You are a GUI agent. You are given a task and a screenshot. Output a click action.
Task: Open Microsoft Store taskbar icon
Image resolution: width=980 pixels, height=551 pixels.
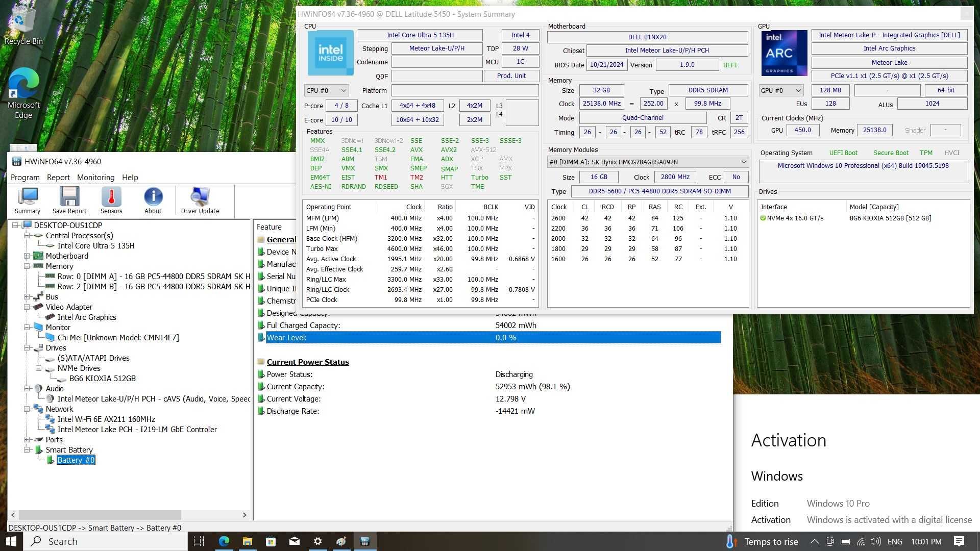coord(271,541)
